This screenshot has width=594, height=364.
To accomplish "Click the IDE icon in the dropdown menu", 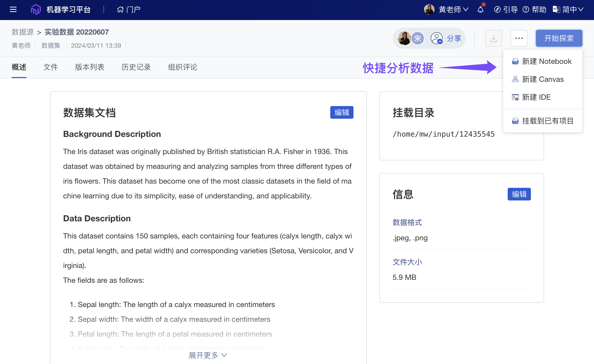I will [515, 97].
